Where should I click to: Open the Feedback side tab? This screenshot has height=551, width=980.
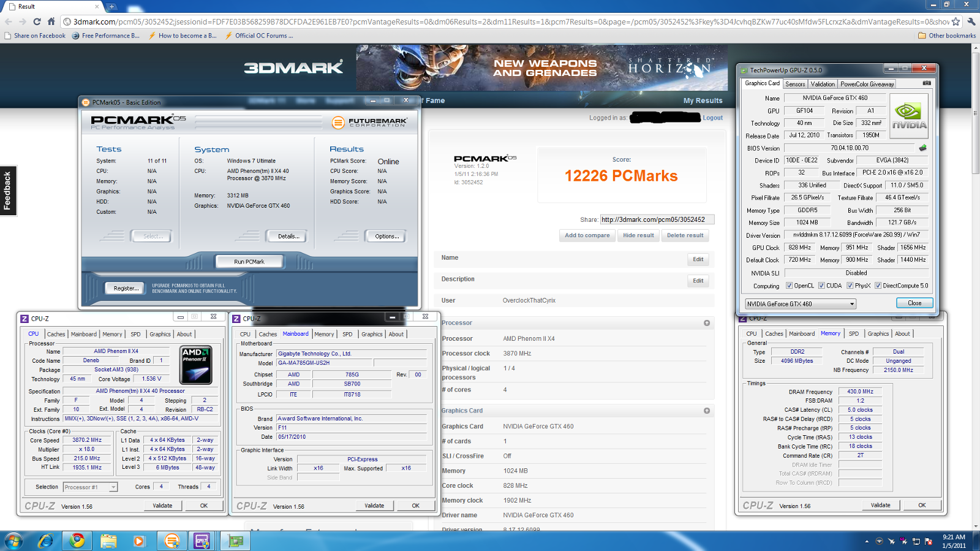[8, 191]
